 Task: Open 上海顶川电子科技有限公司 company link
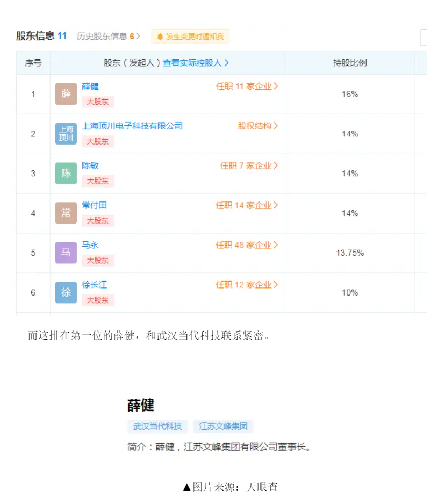pyautogui.click(x=132, y=126)
